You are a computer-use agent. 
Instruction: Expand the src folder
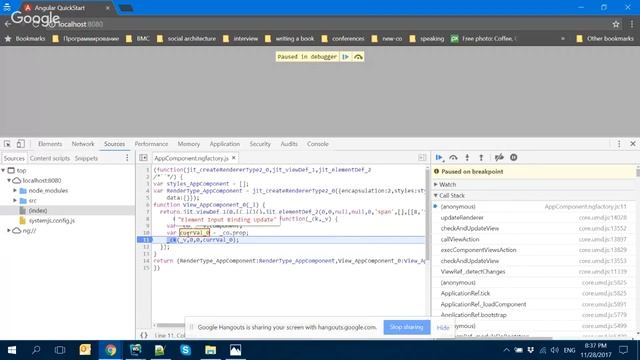[15, 200]
